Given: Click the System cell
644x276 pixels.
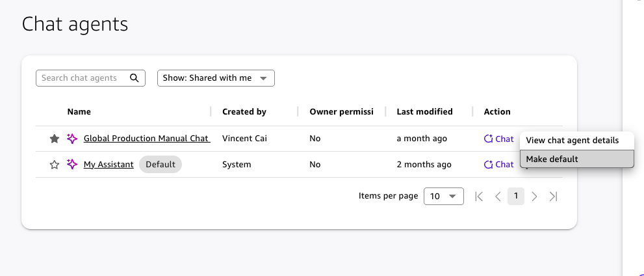Looking at the screenshot, I should (x=237, y=165).
